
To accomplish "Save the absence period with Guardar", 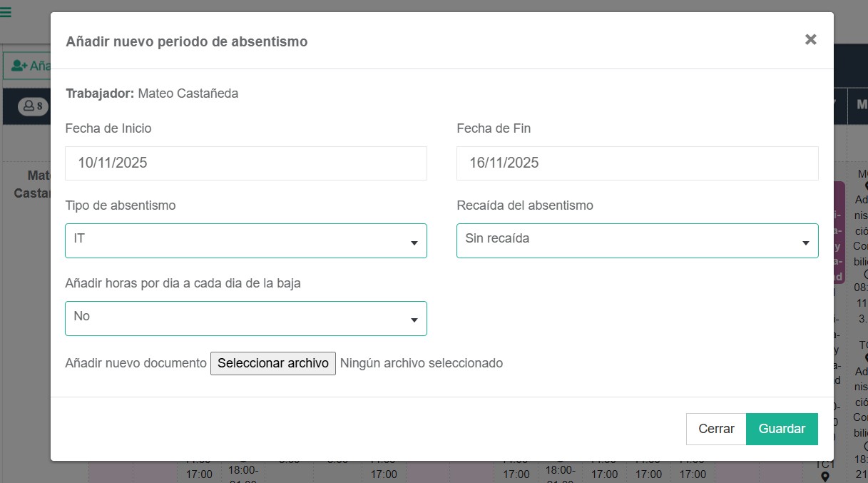I will pyautogui.click(x=782, y=429).
